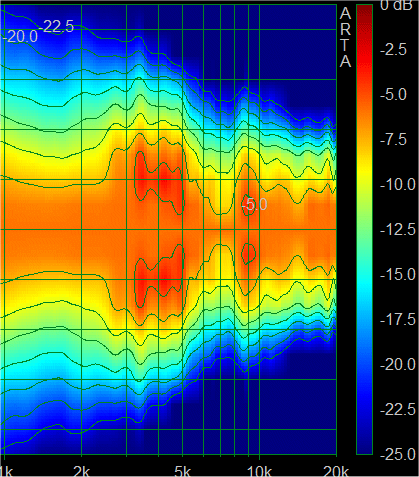This screenshot has height=477, width=419.
Task: Click the 10k frequency axis label
Action: [259, 471]
